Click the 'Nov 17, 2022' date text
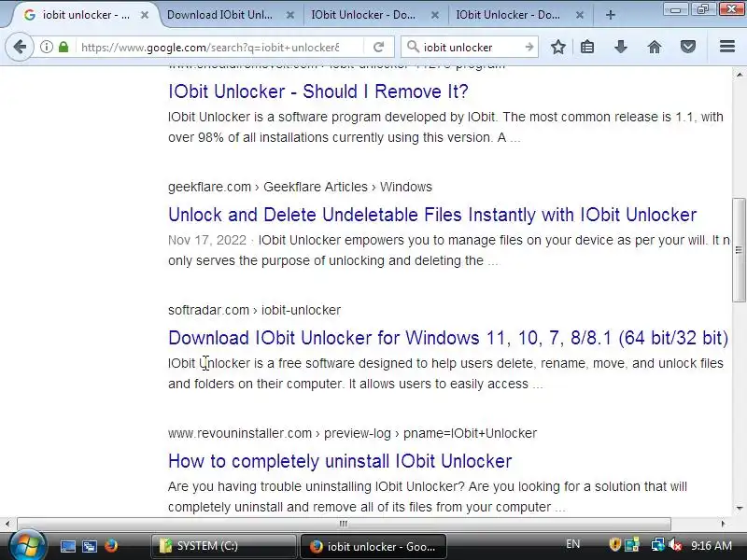The width and height of the screenshot is (747, 560). click(207, 240)
